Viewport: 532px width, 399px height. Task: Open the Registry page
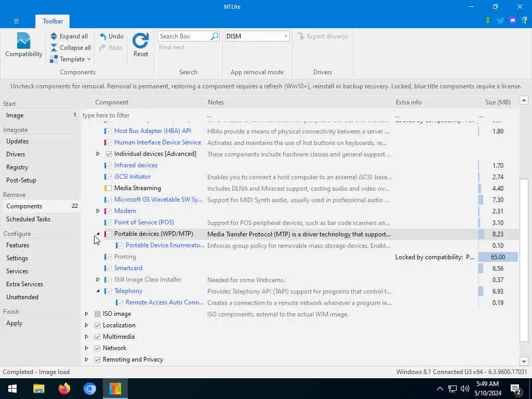click(41, 167)
